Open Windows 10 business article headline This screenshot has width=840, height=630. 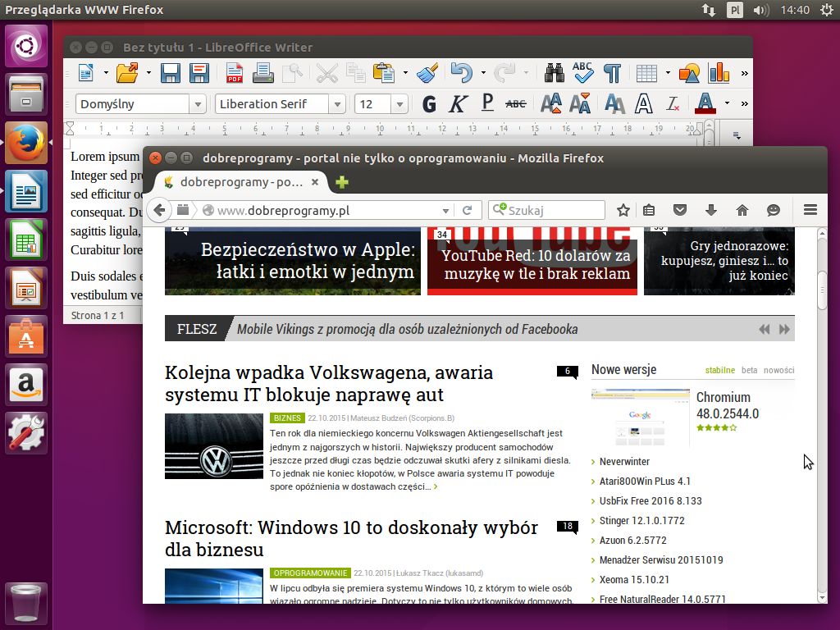[x=351, y=538]
